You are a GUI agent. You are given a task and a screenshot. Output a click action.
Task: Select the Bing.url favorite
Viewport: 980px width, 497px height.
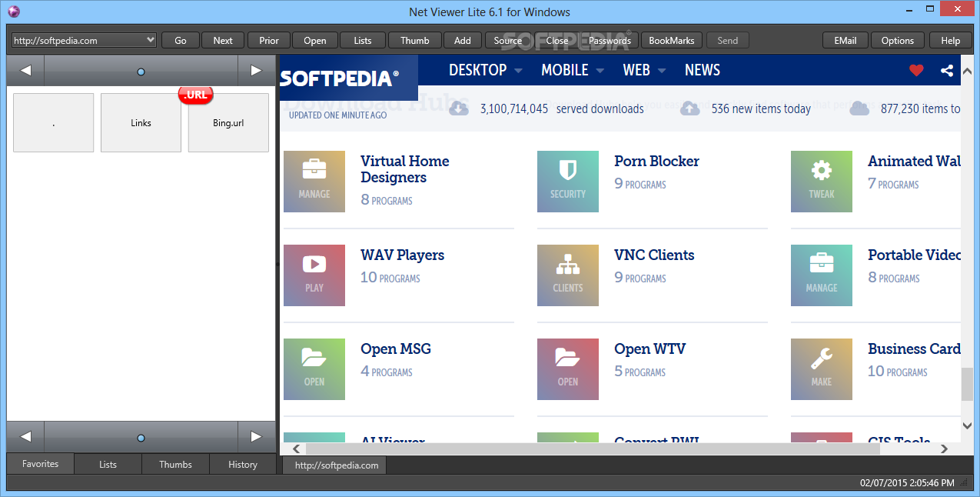coord(228,122)
